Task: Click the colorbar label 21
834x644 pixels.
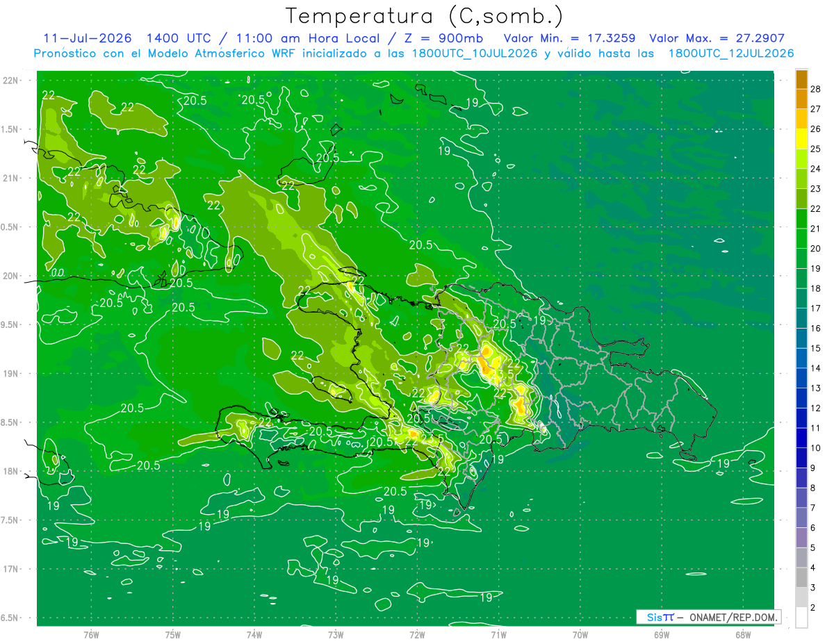Action: [x=815, y=229]
